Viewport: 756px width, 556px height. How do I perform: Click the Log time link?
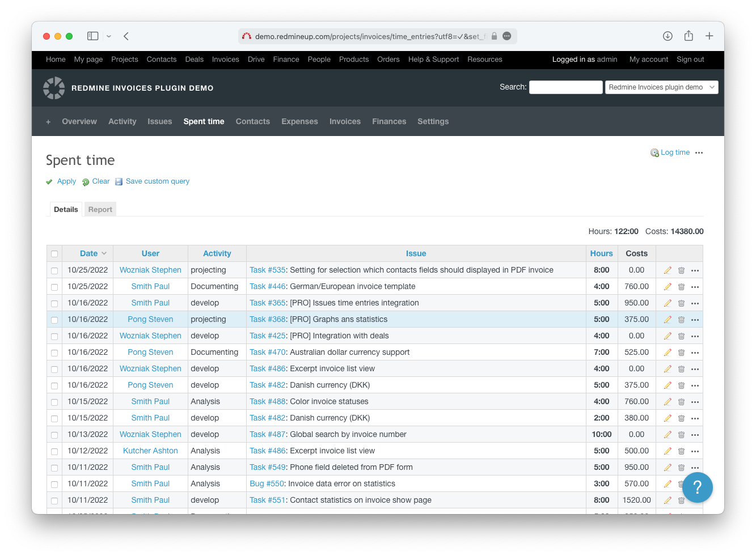pyautogui.click(x=675, y=152)
